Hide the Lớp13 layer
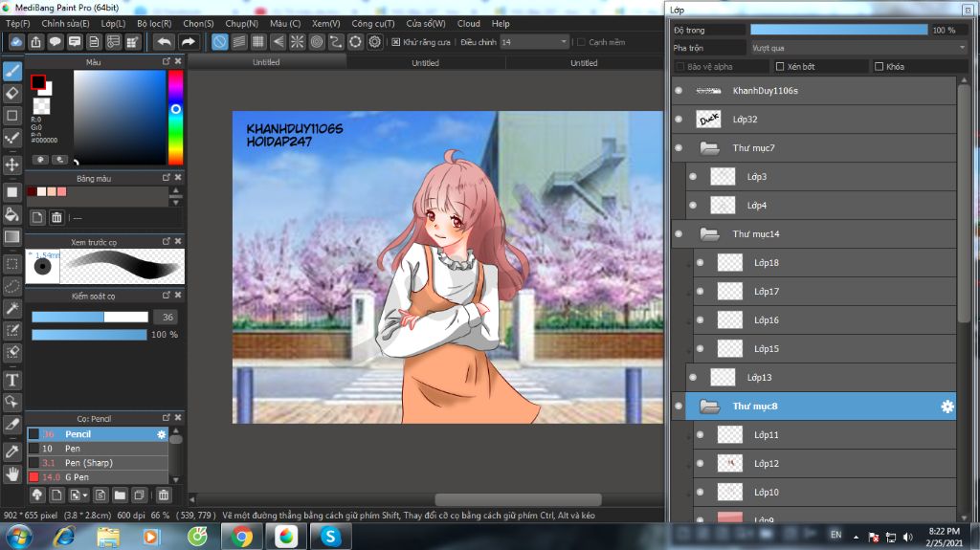Image resolution: width=980 pixels, height=550 pixels. tap(693, 378)
